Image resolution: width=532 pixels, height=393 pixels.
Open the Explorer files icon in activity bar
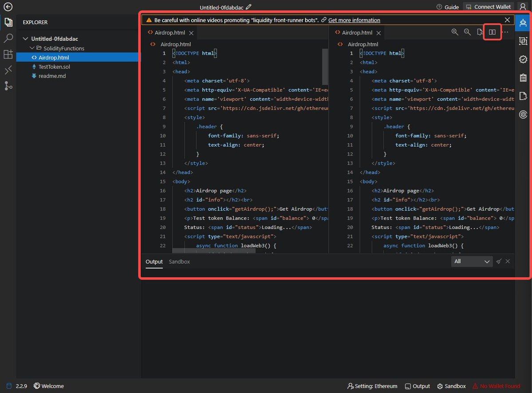pos(8,22)
